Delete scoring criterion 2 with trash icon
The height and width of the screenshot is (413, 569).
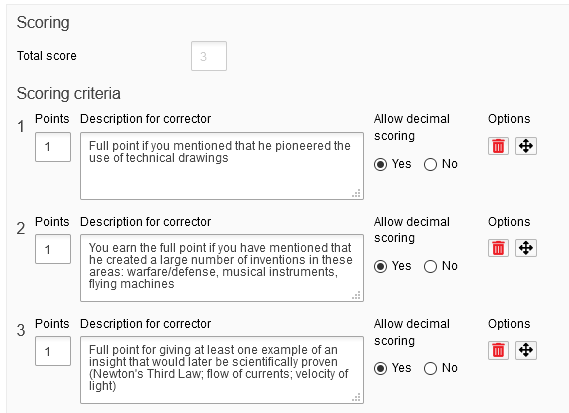pos(498,248)
